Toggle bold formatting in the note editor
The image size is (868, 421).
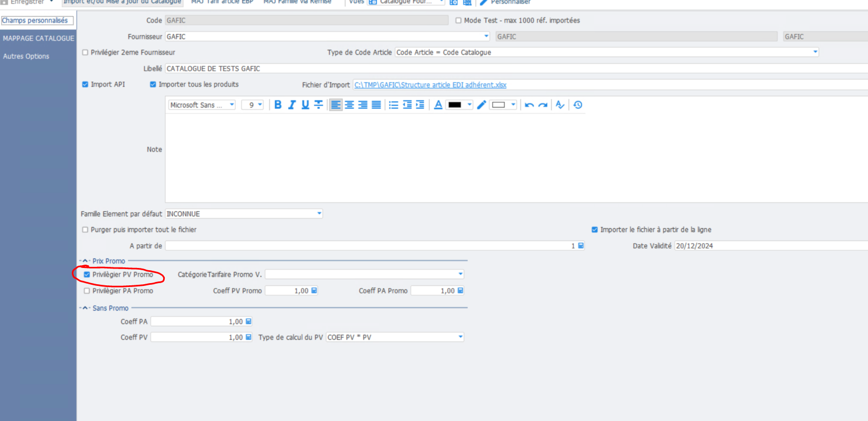[x=277, y=105]
